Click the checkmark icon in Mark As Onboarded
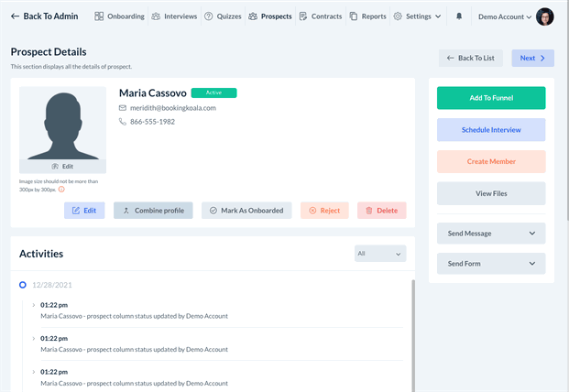The image size is (569, 392). tap(213, 211)
